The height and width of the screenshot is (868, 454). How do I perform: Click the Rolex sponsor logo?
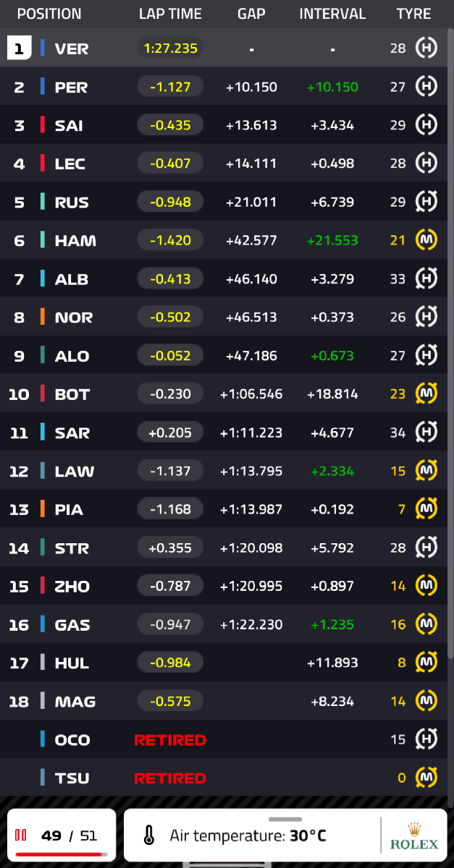[414, 836]
